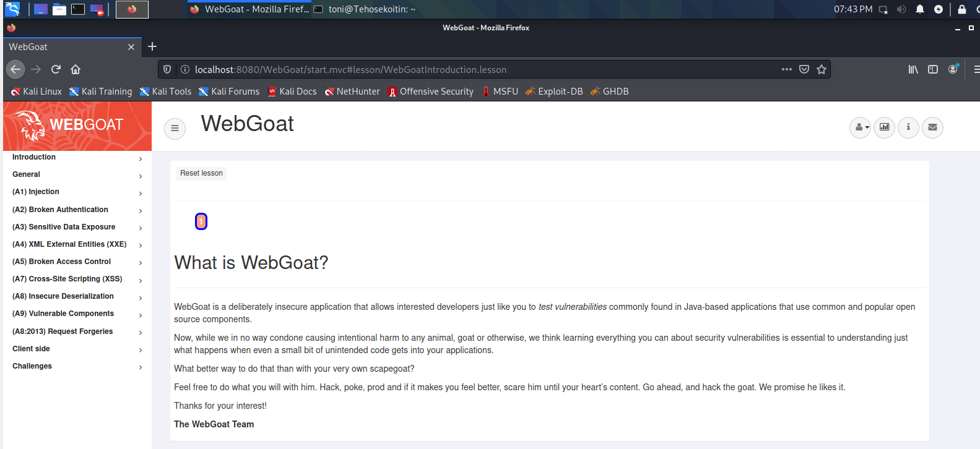Reload the current page
Viewport: 980px width, 449px height.
point(56,69)
